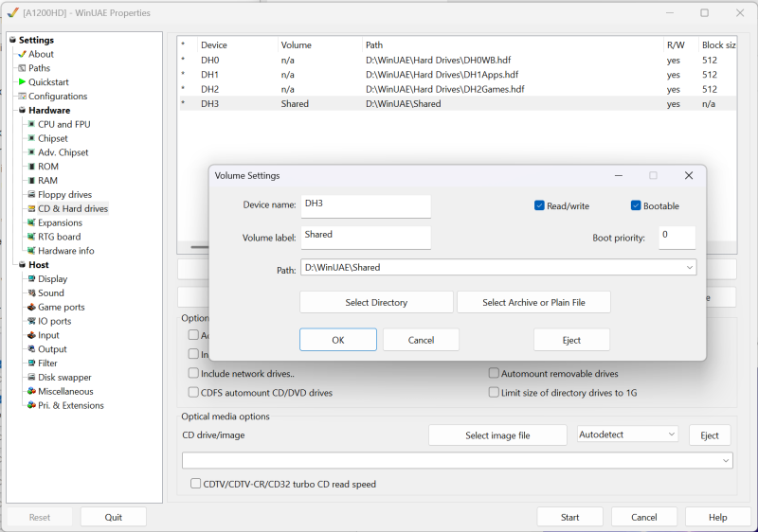Click the Pri. & Extensions icon
Image resolution: width=758 pixels, height=532 pixels.
[x=31, y=404]
